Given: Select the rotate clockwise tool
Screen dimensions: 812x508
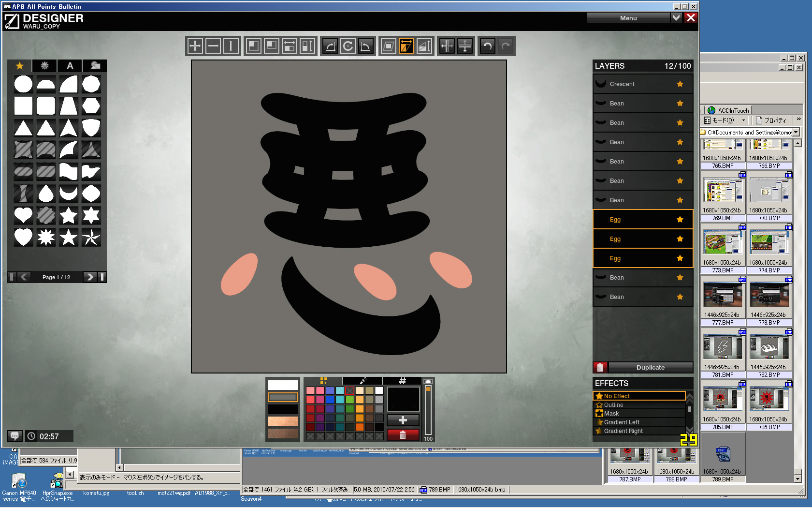Looking at the screenshot, I should pos(348,46).
